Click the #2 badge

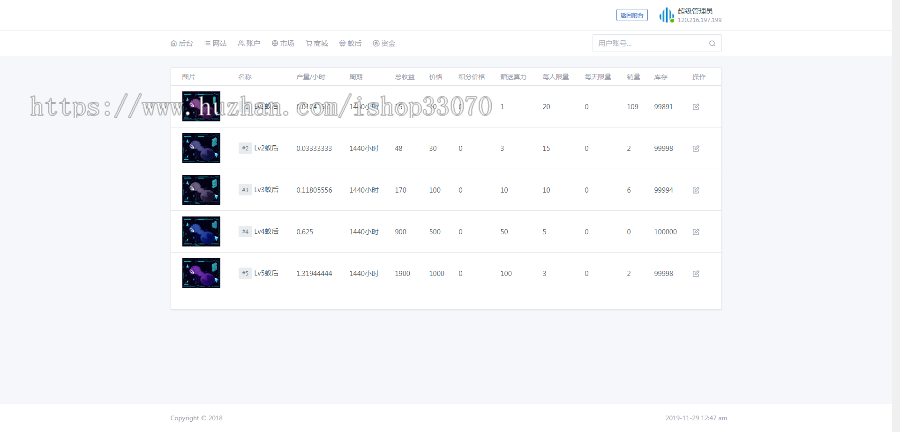point(245,149)
